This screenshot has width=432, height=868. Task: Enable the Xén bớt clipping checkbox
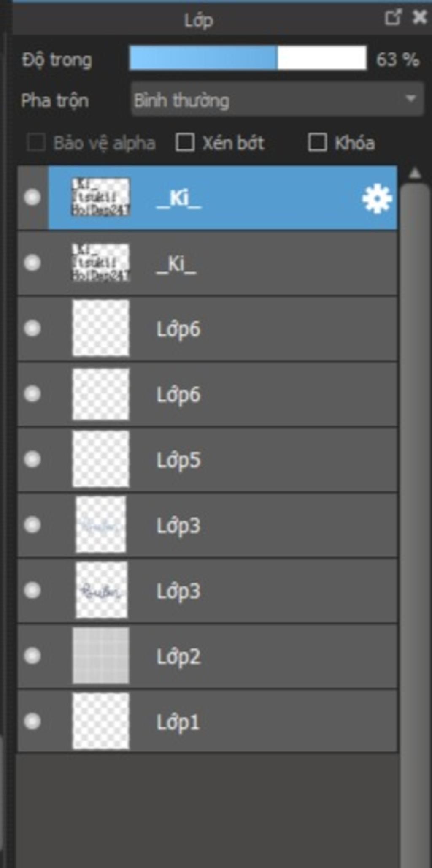(185, 142)
